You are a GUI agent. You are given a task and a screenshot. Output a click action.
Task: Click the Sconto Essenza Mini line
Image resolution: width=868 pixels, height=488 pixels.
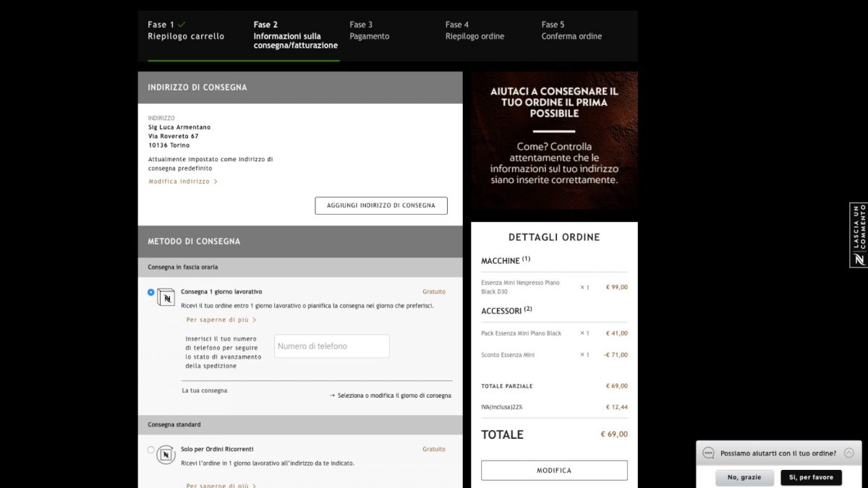coord(508,355)
